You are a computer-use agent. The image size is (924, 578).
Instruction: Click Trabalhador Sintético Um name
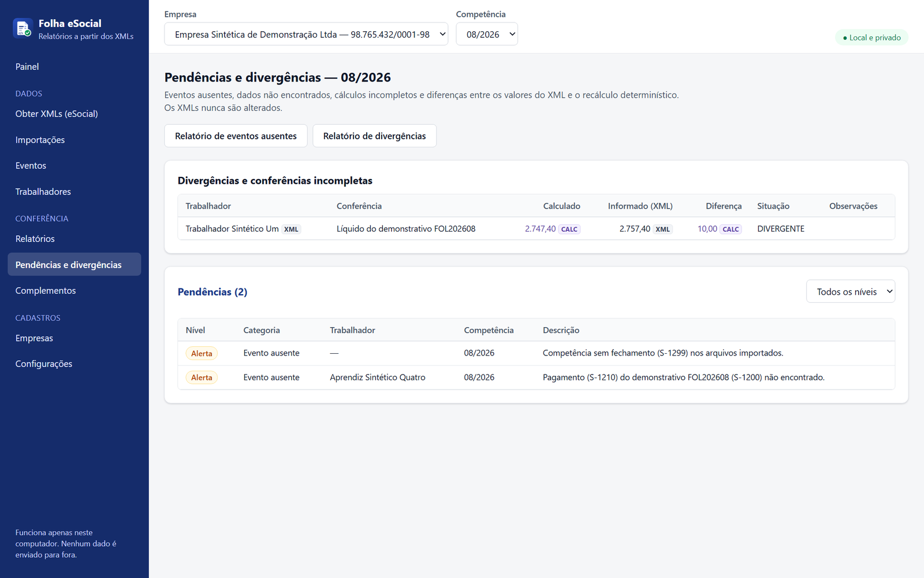[232, 229]
